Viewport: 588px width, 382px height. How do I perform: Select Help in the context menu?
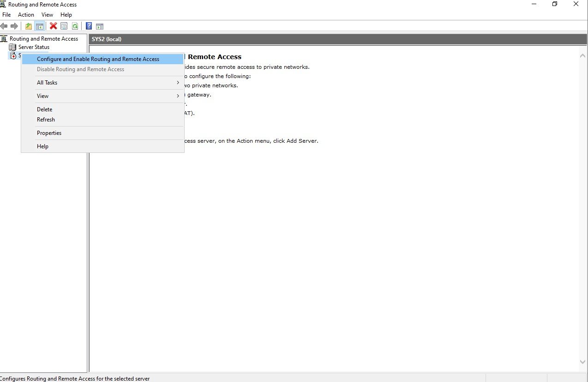[x=102, y=146]
